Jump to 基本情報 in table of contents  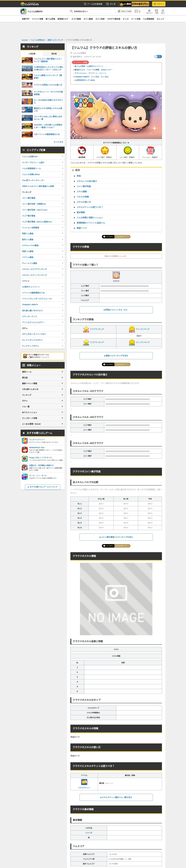tap(81, 212)
